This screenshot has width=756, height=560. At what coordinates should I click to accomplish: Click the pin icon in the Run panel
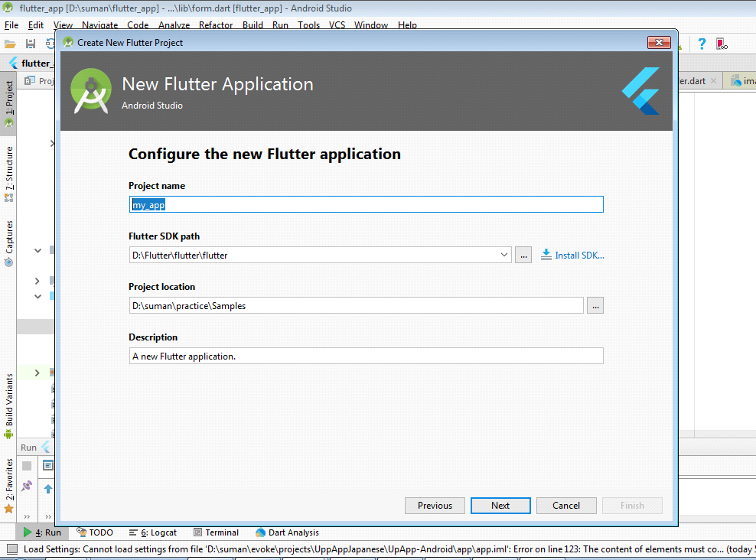pos(27,486)
